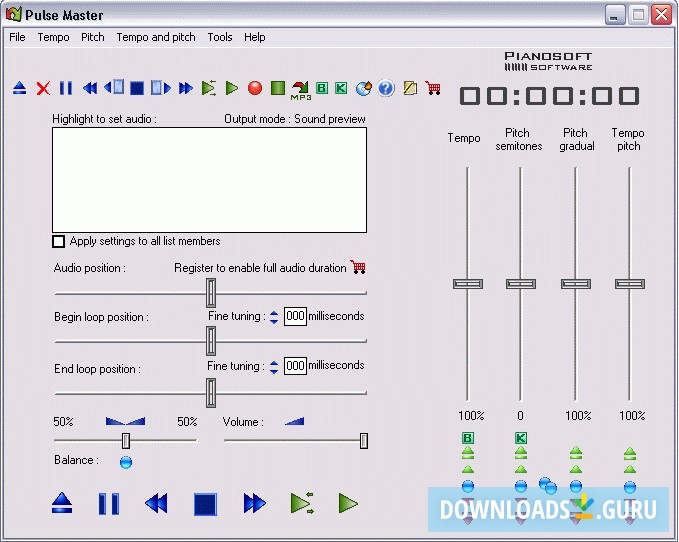This screenshot has height=542, width=679.
Task: Click Pitch semitones small step-up green arrow
Action: 521,469
